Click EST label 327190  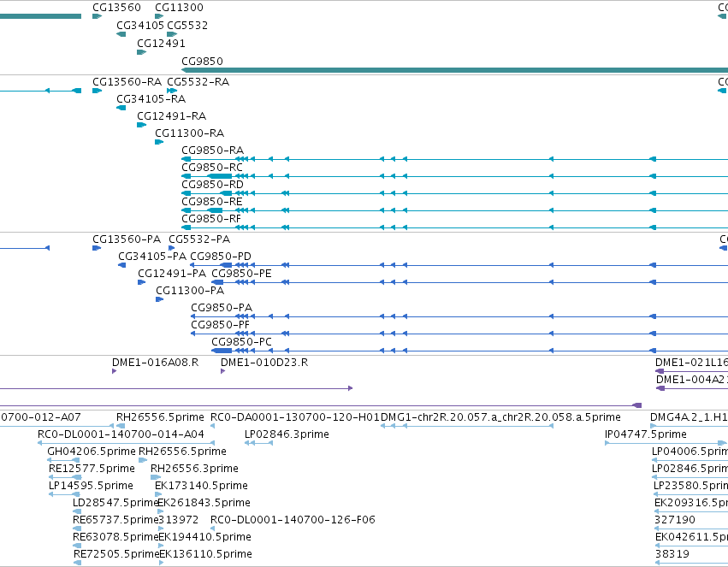pos(675,521)
